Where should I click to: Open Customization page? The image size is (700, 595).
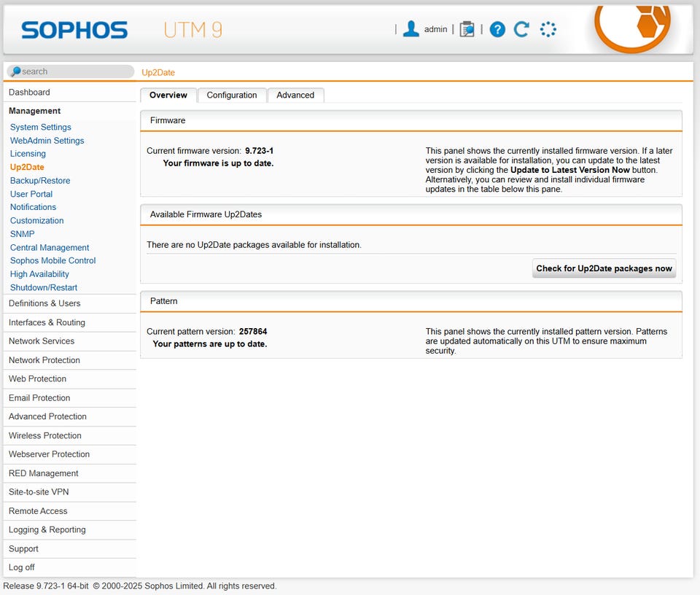coord(36,220)
